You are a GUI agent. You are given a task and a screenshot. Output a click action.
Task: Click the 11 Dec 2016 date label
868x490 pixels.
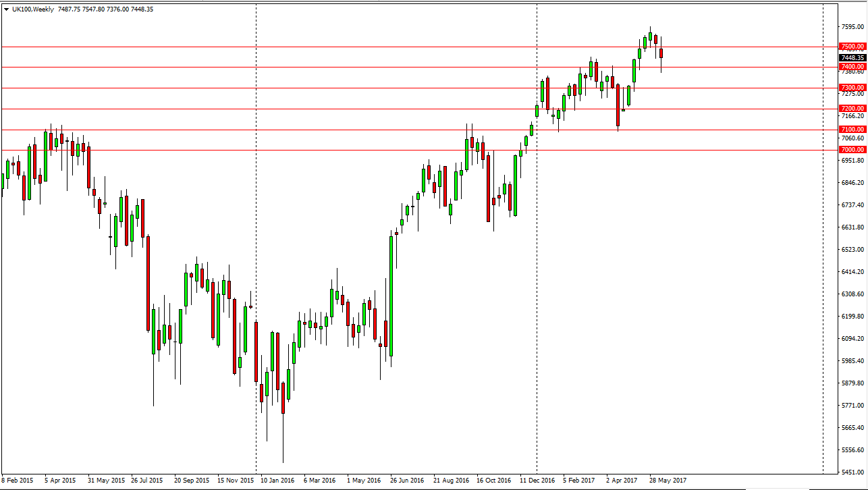[x=537, y=481]
